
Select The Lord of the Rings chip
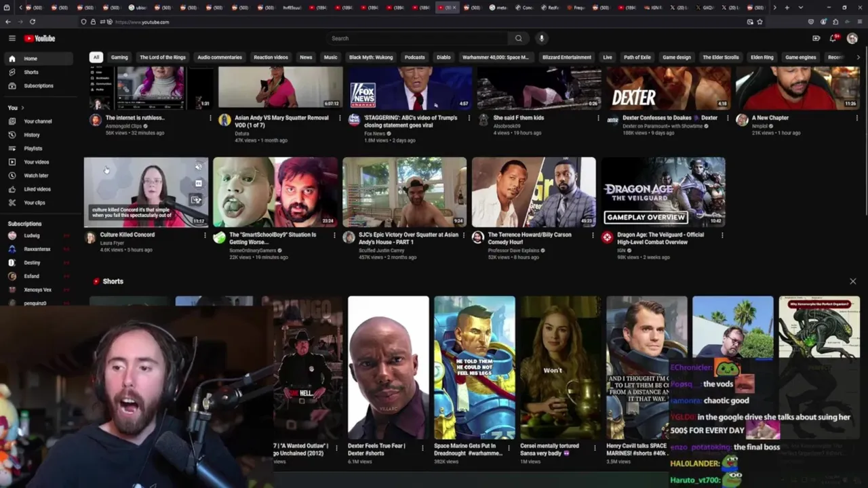click(x=163, y=58)
